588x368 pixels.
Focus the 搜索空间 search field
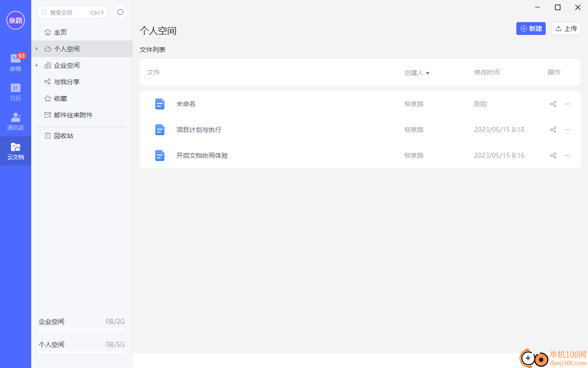click(x=73, y=12)
